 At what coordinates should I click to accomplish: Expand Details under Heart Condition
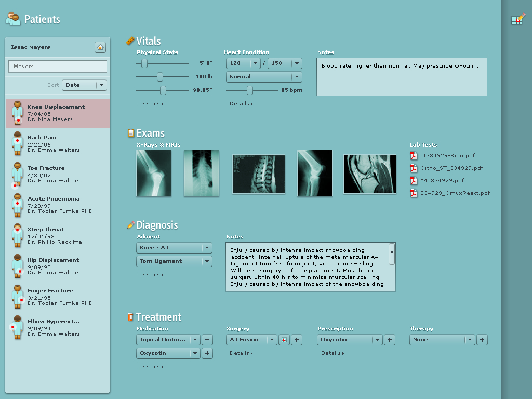pyautogui.click(x=241, y=104)
